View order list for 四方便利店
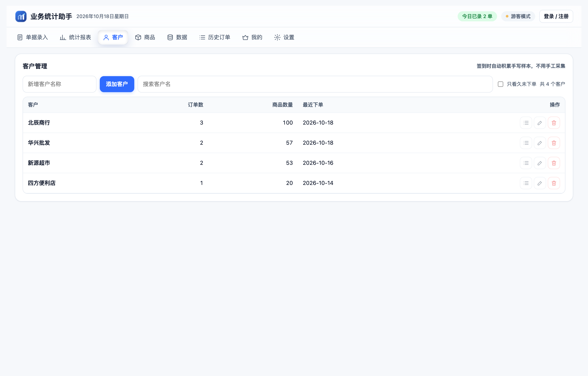588x376 pixels. point(526,183)
